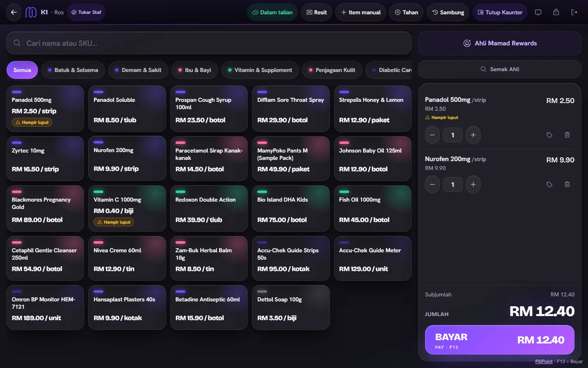This screenshot has height=368, width=588.
Task: Hold the sale with Tahan
Action: [x=406, y=12]
